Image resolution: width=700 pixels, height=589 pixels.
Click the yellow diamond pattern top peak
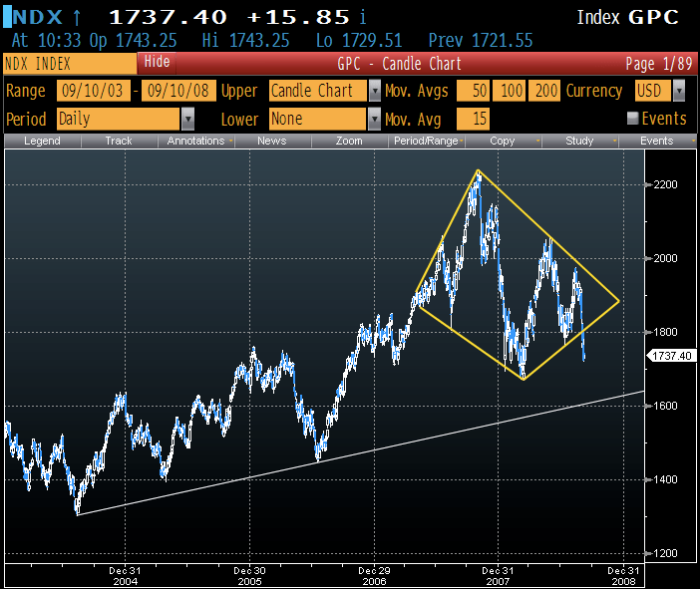click(478, 170)
